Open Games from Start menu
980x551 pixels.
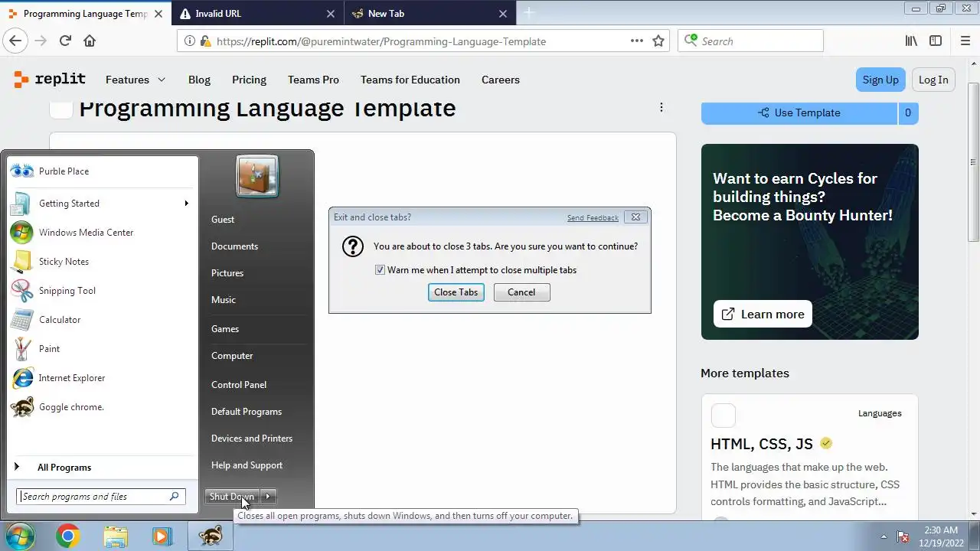coord(225,329)
